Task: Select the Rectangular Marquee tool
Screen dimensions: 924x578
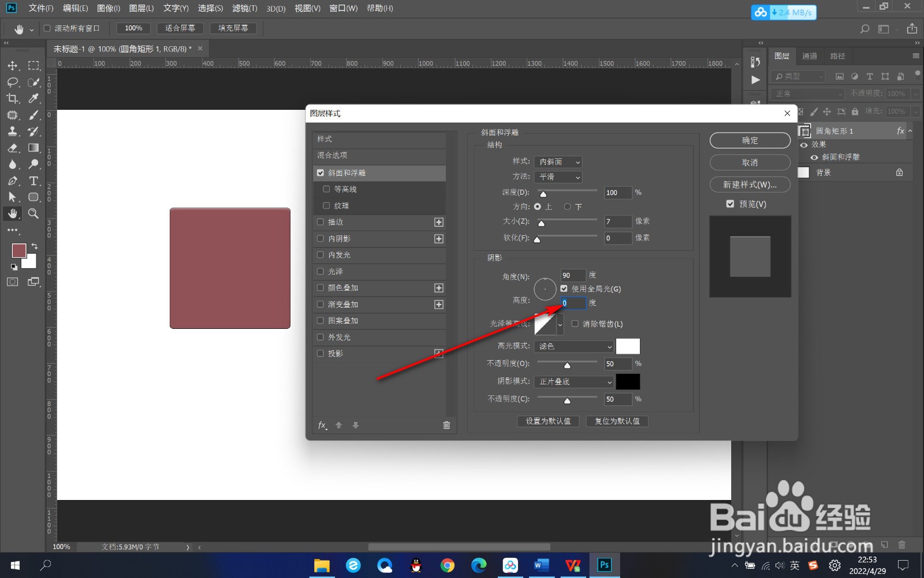Action: point(33,66)
